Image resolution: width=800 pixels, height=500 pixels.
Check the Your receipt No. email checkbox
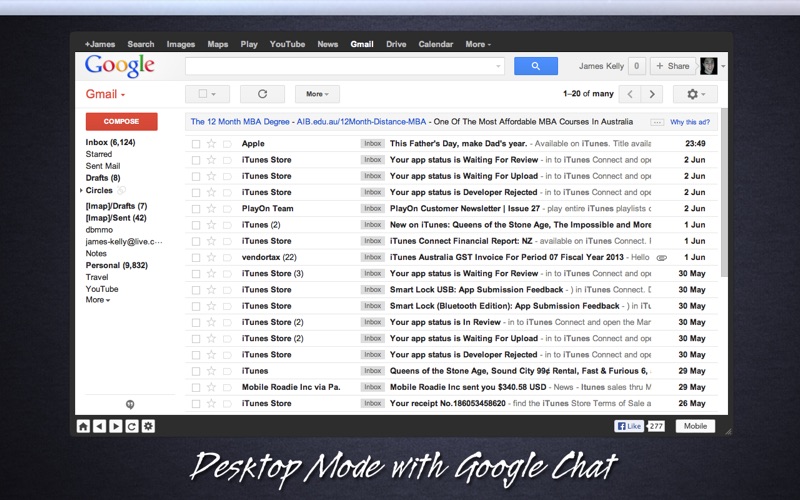click(195, 404)
